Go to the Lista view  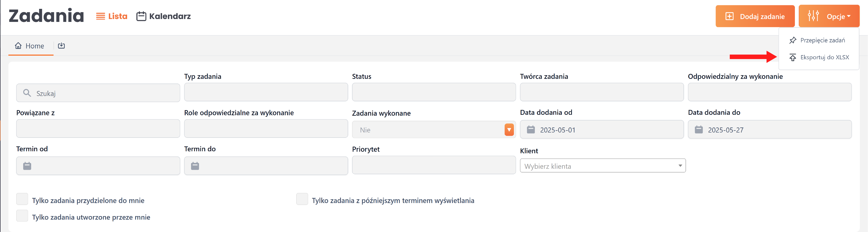pyautogui.click(x=112, y=16)
